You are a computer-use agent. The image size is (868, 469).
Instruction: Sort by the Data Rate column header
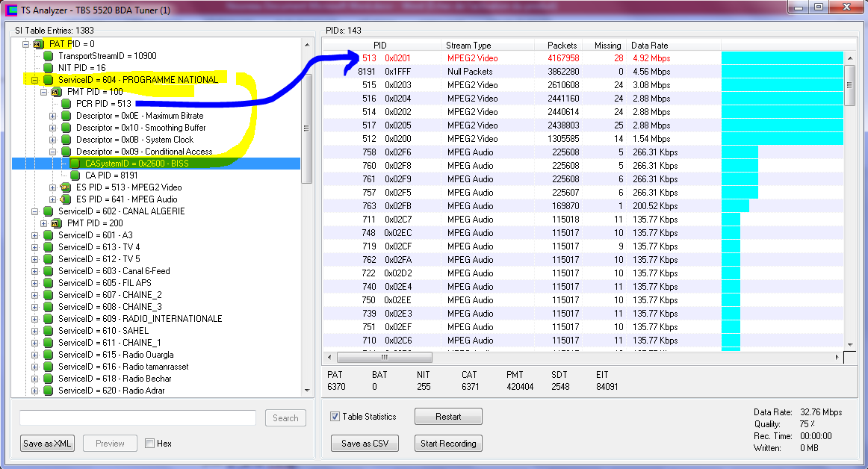point(649,46)
